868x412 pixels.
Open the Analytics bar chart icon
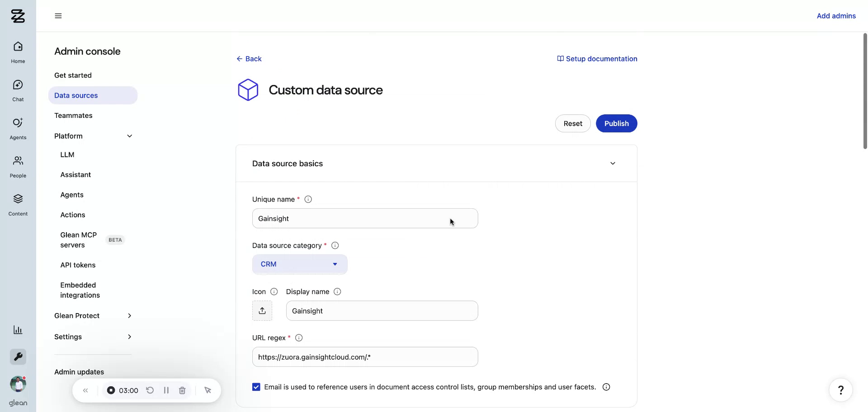coord(18,330)
